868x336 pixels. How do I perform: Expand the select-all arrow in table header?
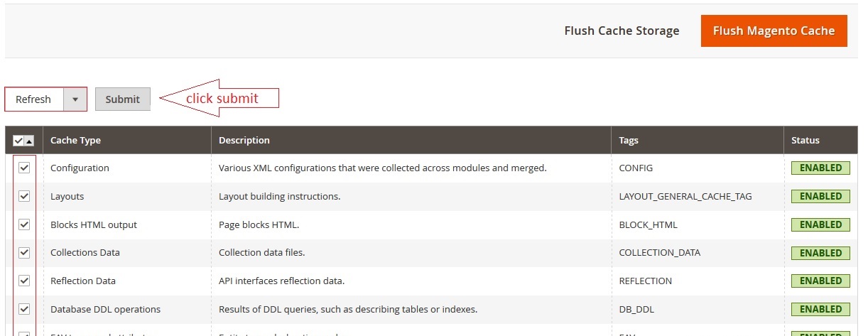pyautogui.click(x=29, y=141)
